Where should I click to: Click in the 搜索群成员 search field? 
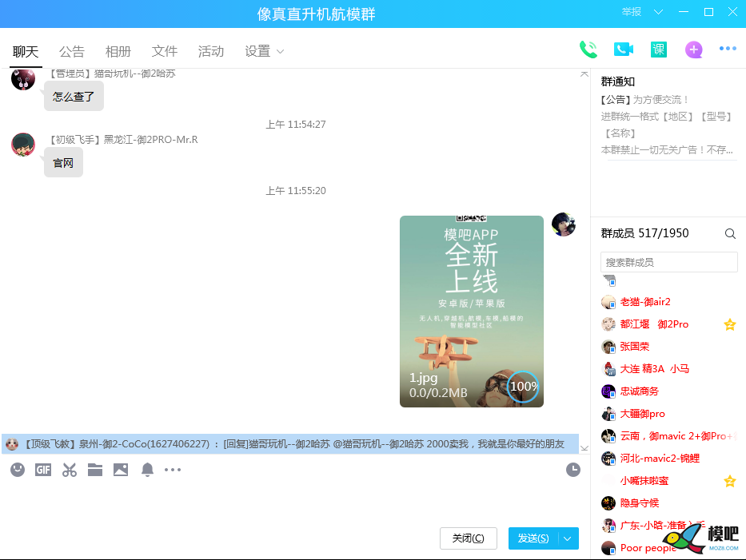click(669, 262)
